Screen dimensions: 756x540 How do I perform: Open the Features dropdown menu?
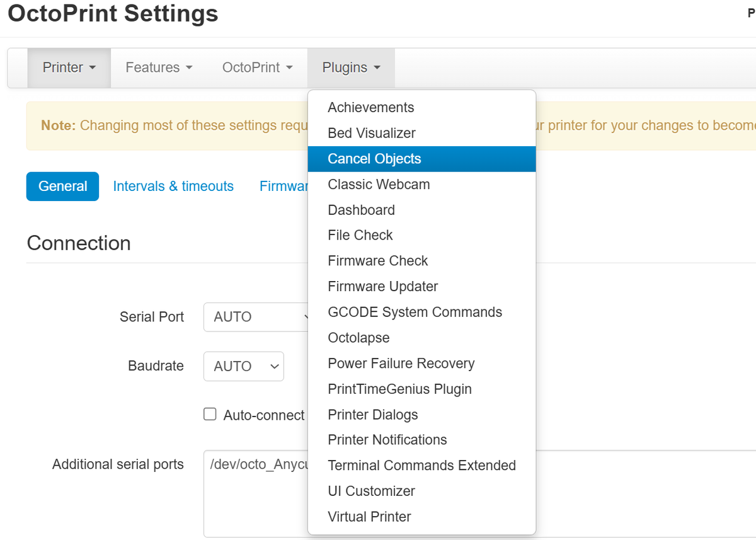(159, 68)
